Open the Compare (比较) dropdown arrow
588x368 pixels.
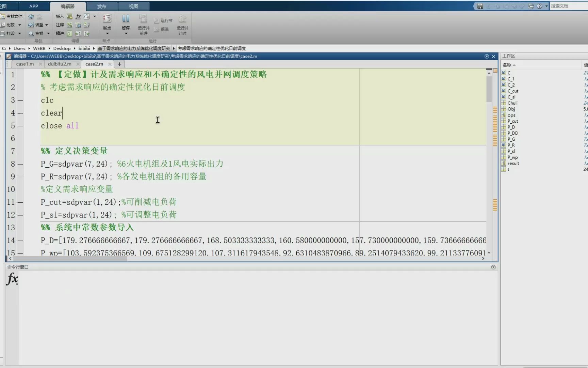(20, 25)
